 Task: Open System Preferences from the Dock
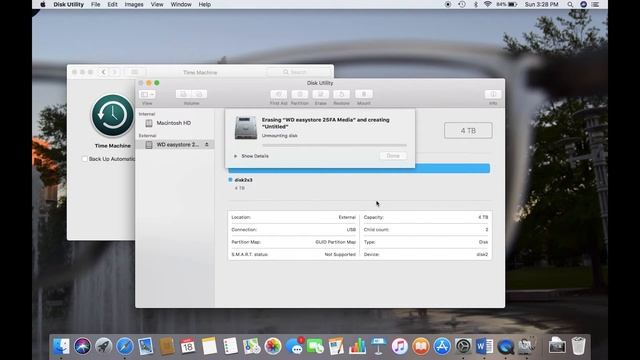click(x=463, y=346)
